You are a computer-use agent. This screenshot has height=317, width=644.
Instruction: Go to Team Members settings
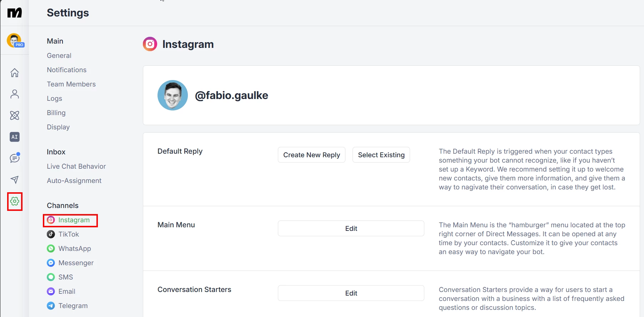71,84
